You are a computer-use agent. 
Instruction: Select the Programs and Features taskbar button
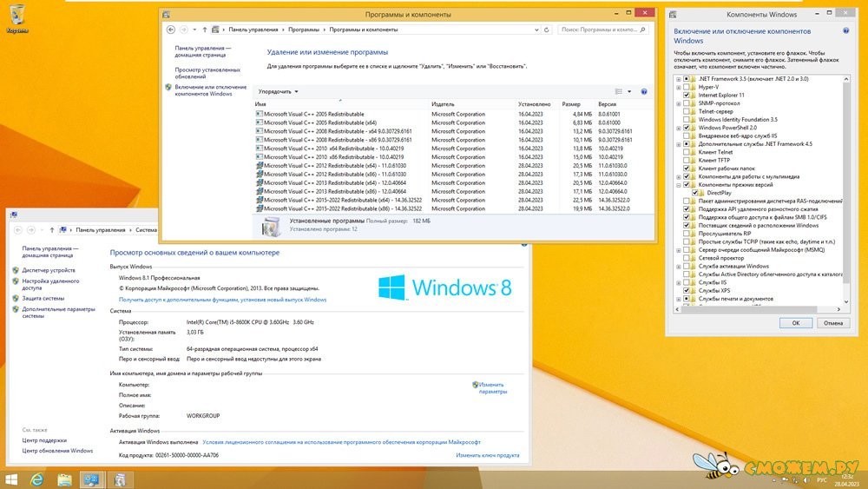119,479
